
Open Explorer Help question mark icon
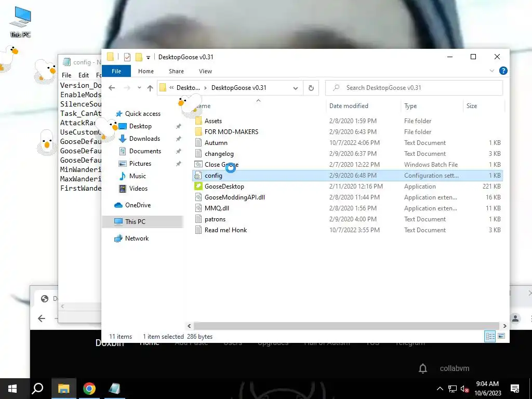click(503, 71)
